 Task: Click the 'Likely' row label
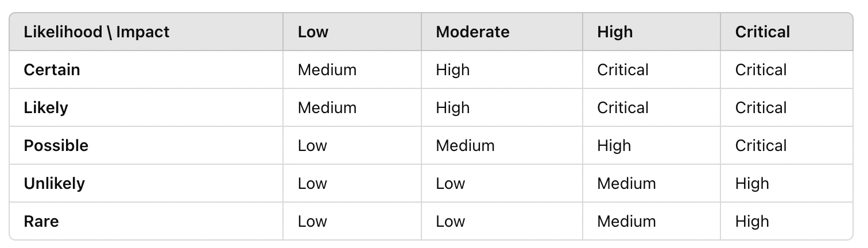46,108
